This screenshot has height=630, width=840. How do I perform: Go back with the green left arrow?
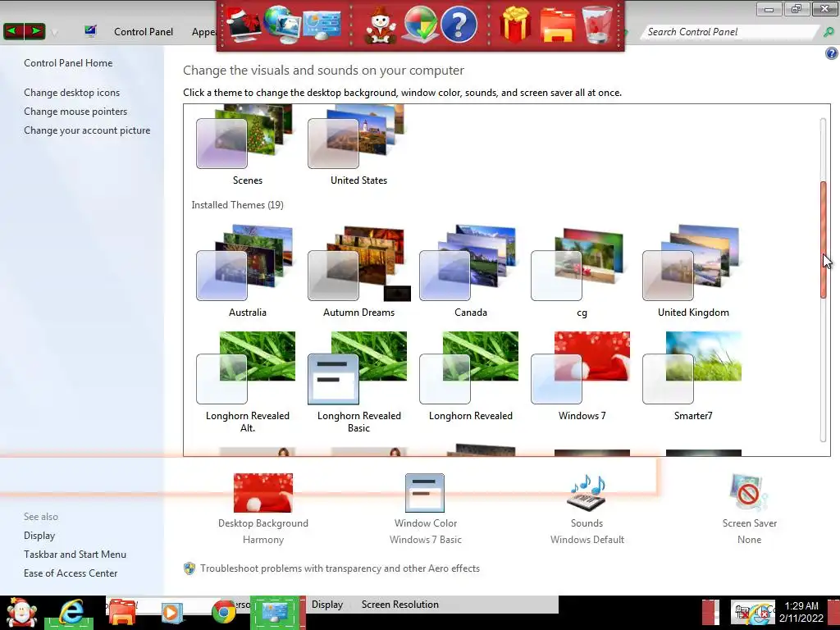pos(14,32)
